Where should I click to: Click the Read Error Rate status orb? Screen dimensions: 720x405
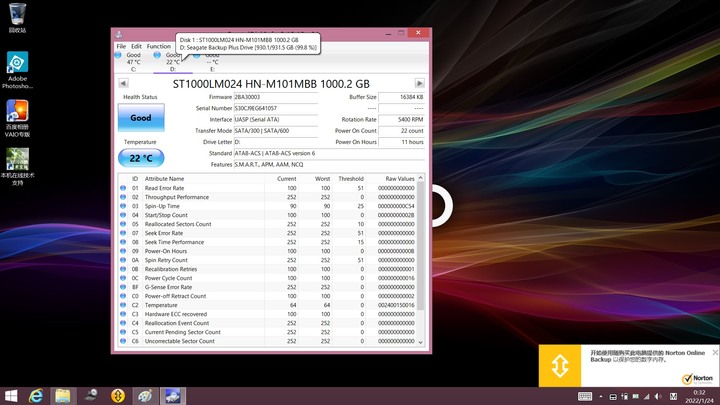click(123, 188)
